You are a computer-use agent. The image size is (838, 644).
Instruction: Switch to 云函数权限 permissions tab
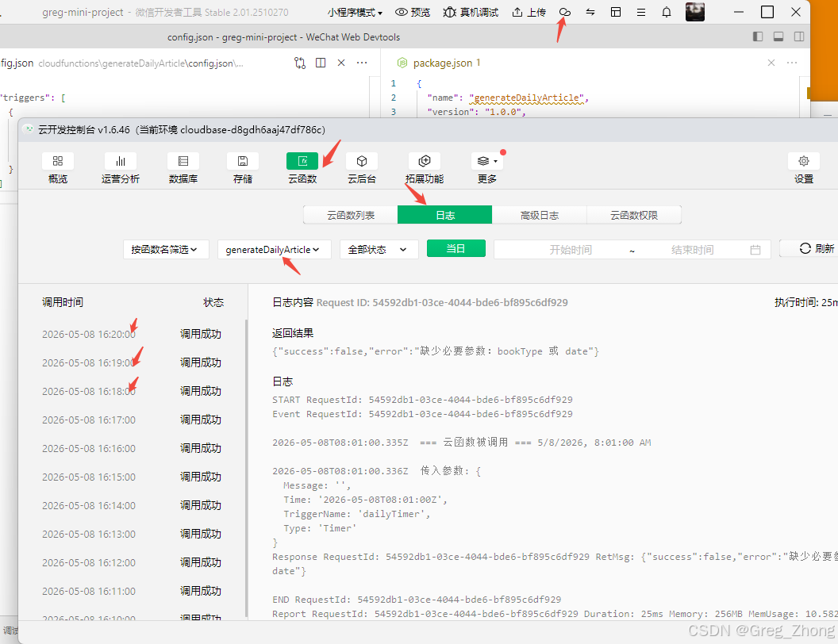pos(634,215)
